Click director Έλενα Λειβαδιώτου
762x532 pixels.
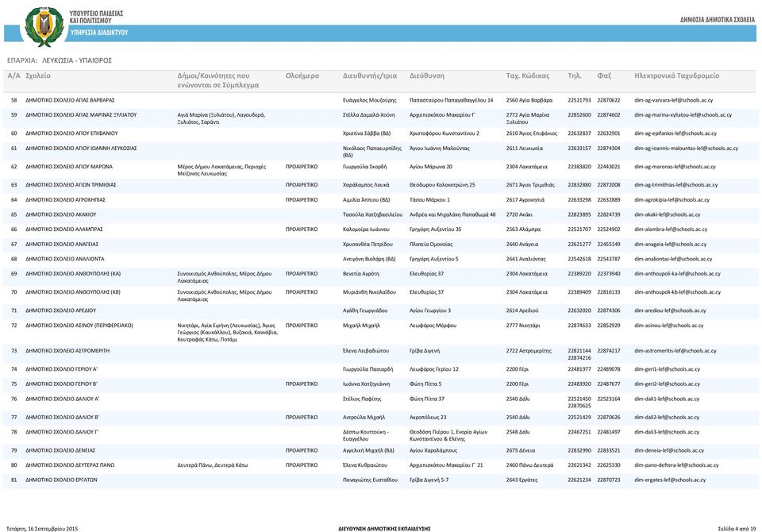pos(366,351)
